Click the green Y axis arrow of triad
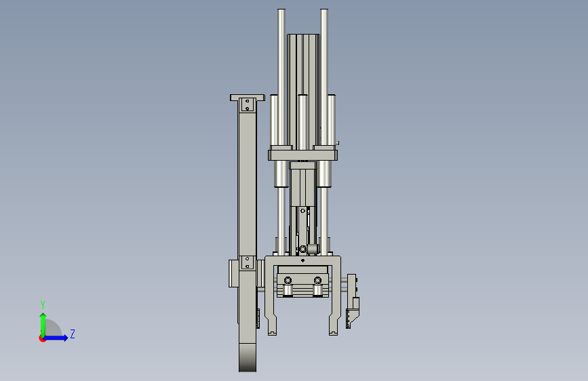 [43, 325]
